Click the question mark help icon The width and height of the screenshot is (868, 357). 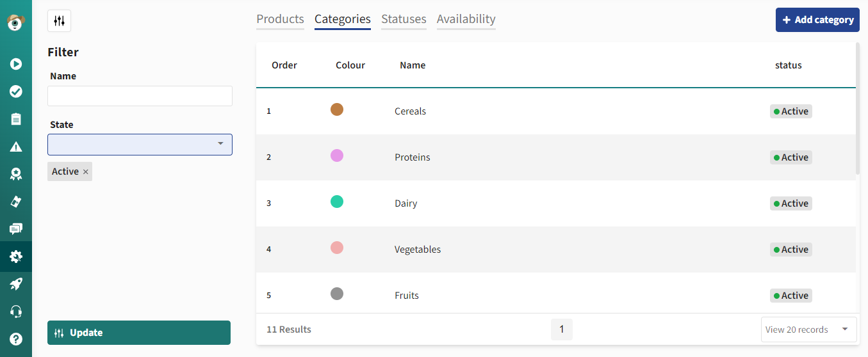click(16, 339)
